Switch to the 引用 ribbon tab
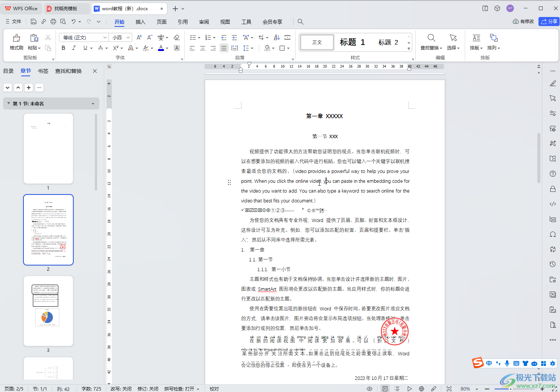560x392 pixels. [x=183, y=22]
